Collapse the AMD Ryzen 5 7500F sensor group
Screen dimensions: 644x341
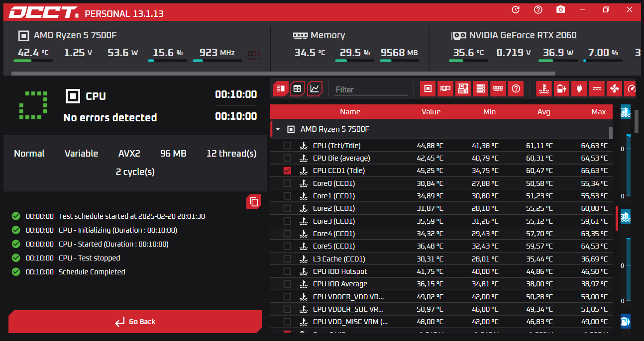(x=278, y=129)
